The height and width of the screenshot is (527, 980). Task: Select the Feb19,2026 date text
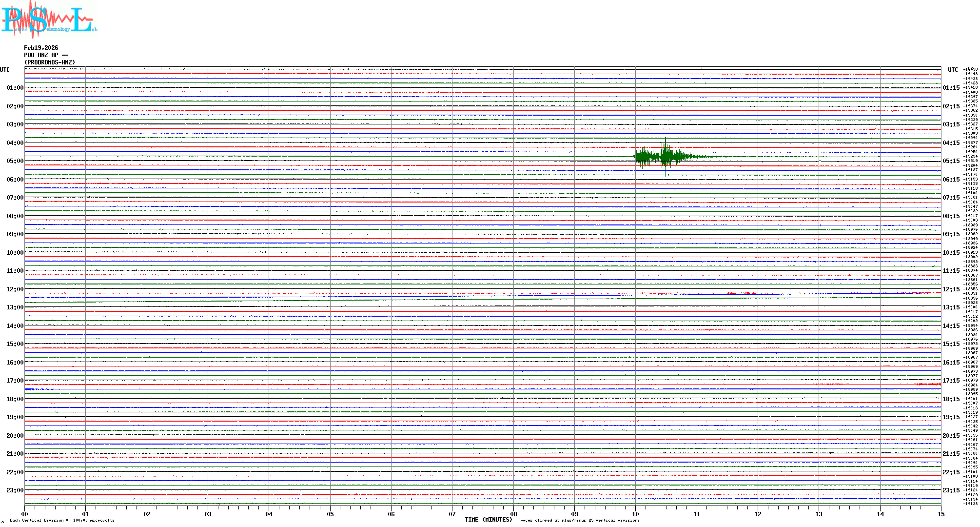(41, 48)
